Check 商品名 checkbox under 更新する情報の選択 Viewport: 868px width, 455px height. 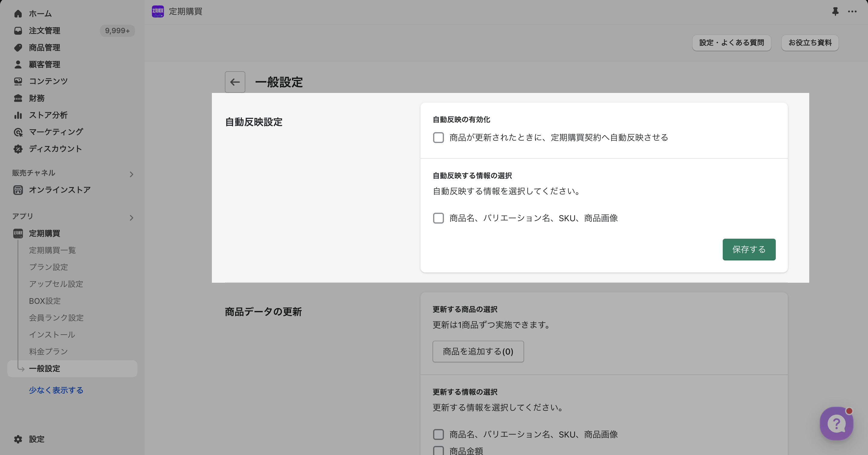[439, 434]
